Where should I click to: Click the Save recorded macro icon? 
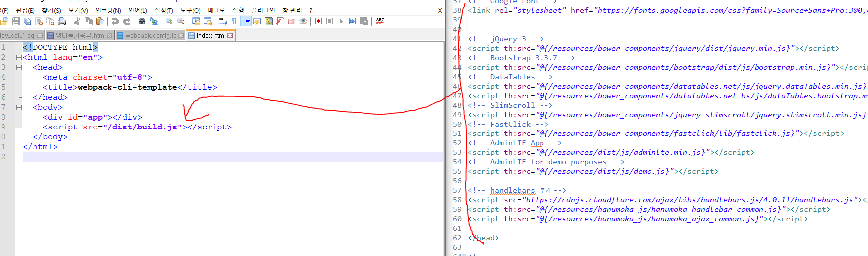[364, 21]
